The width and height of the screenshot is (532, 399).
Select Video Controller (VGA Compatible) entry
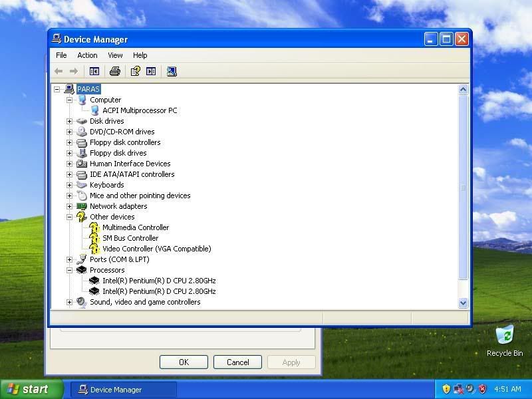(157, 249)
